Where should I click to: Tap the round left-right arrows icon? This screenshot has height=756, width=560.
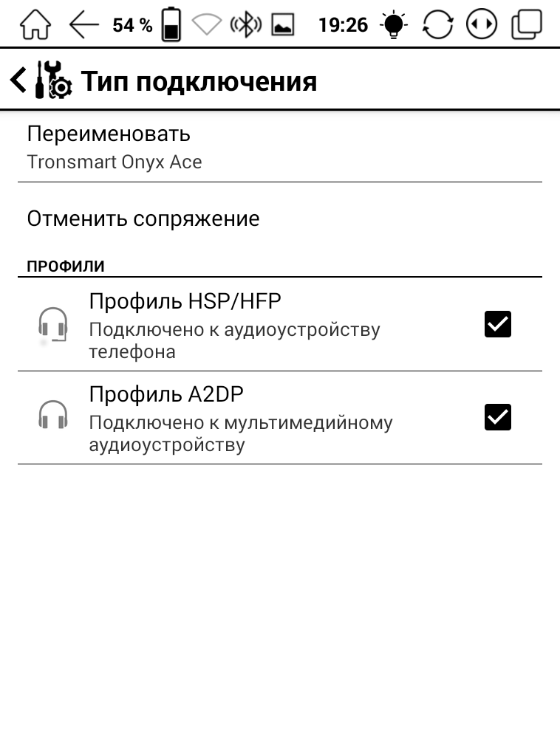click(x=481, y=25)
